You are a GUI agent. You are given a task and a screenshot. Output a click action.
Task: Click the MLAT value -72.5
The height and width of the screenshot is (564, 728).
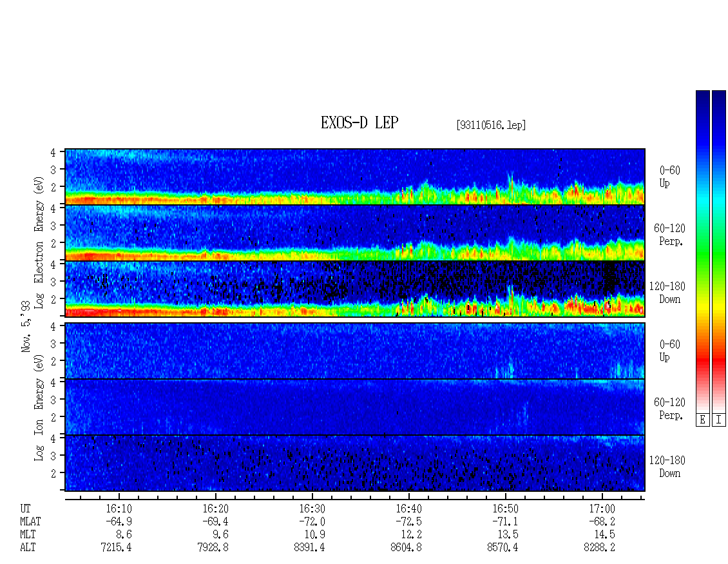coord(408,521)
